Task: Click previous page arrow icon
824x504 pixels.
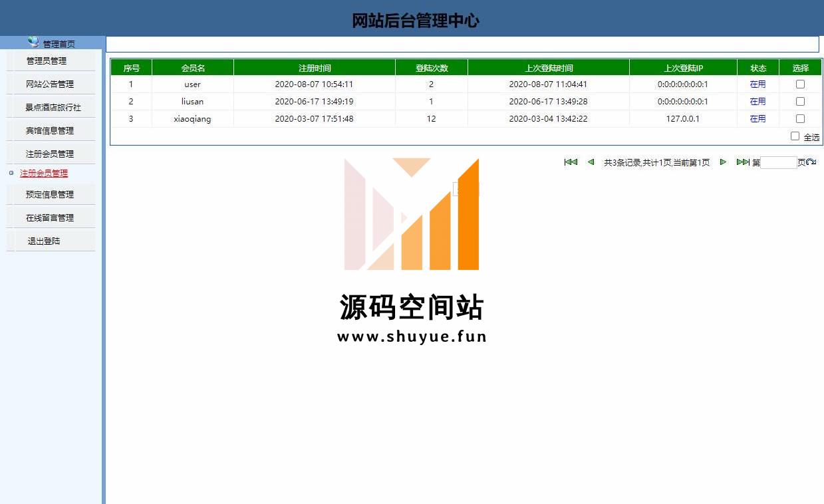Action: pyautogui.click(x=591, y=162)
